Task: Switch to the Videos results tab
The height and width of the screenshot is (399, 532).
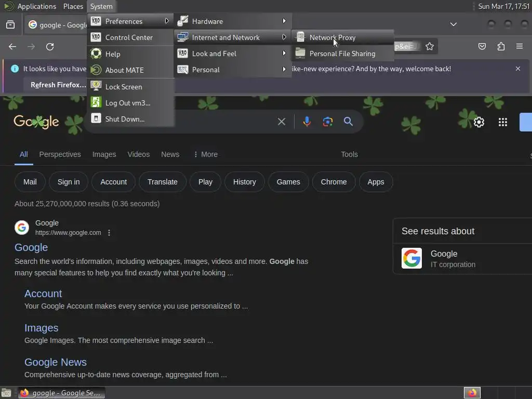Action: point(138,154)
